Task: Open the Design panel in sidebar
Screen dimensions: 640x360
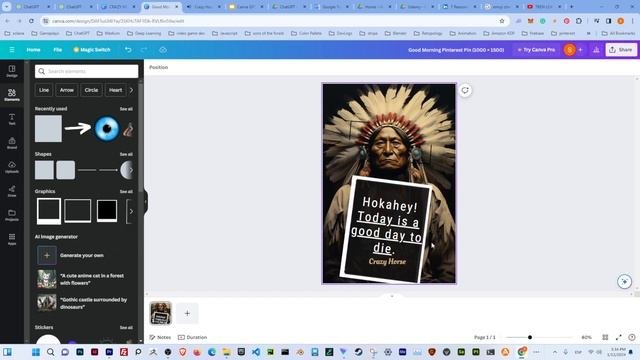Action: pos(12,71)
